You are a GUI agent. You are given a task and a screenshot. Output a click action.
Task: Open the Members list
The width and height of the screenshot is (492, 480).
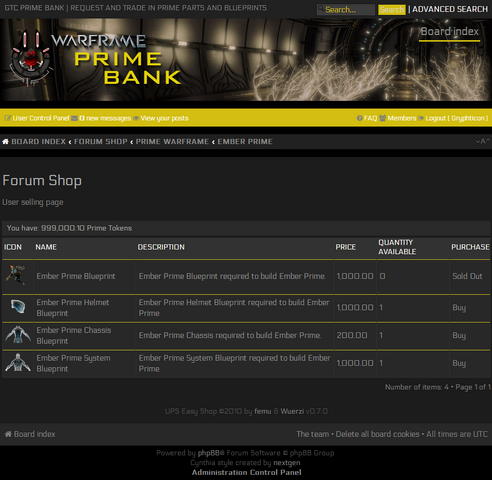[x=402, y=118]
